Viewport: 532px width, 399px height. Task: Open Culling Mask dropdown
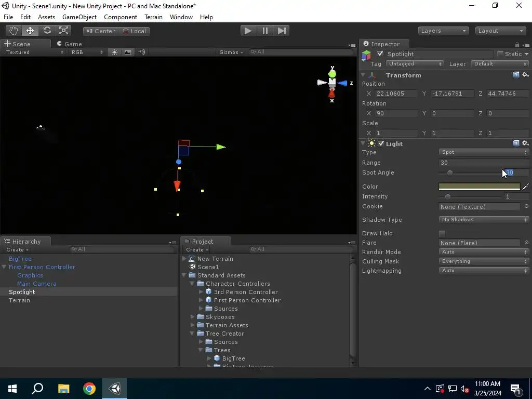tap(484, 261)
